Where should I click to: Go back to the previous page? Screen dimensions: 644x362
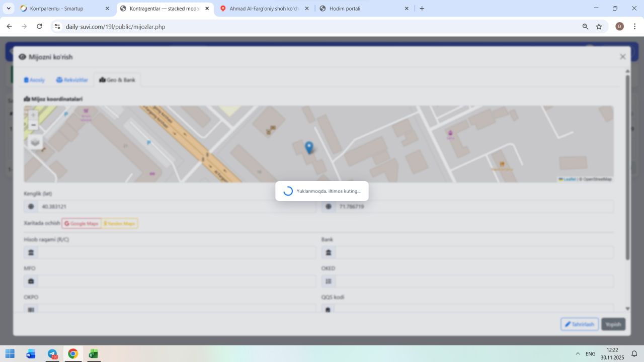click(x=9, y=27)
